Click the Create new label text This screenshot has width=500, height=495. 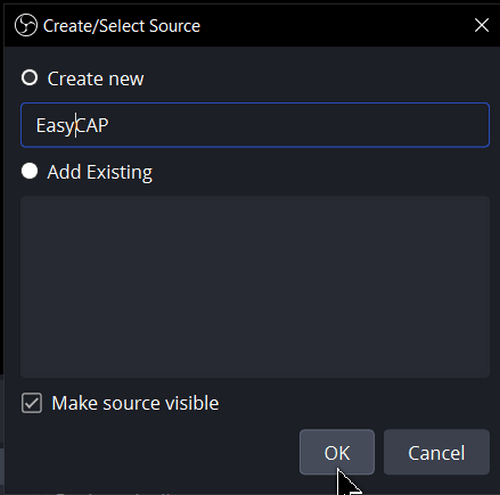[x=95, y=79]
